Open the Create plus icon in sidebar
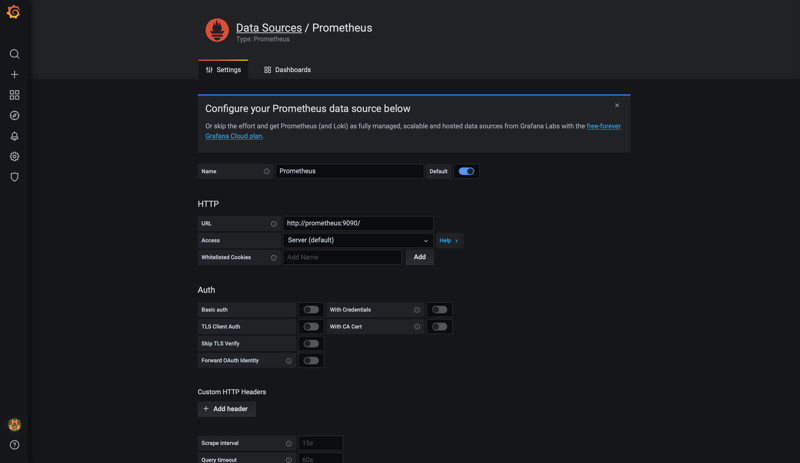Viewport: 800px width, 463px height. pos(14,75)
